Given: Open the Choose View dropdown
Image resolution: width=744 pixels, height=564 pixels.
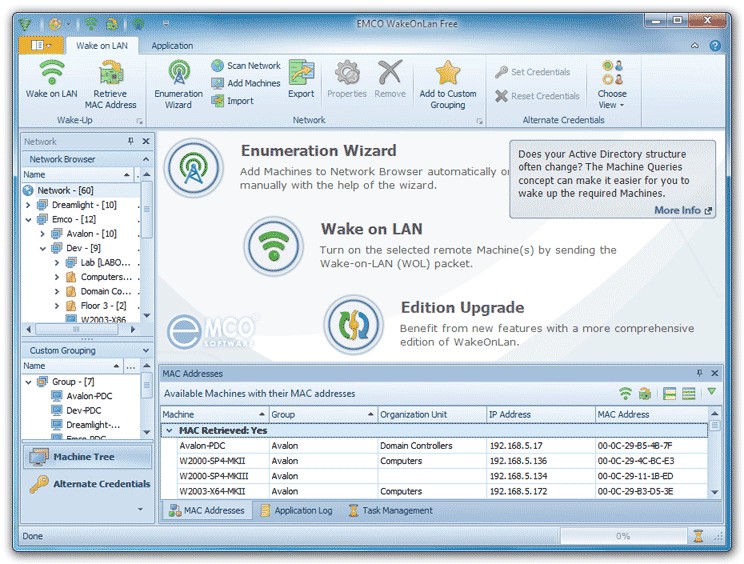Looking at the screenshot, I should [x=612, y=84].
